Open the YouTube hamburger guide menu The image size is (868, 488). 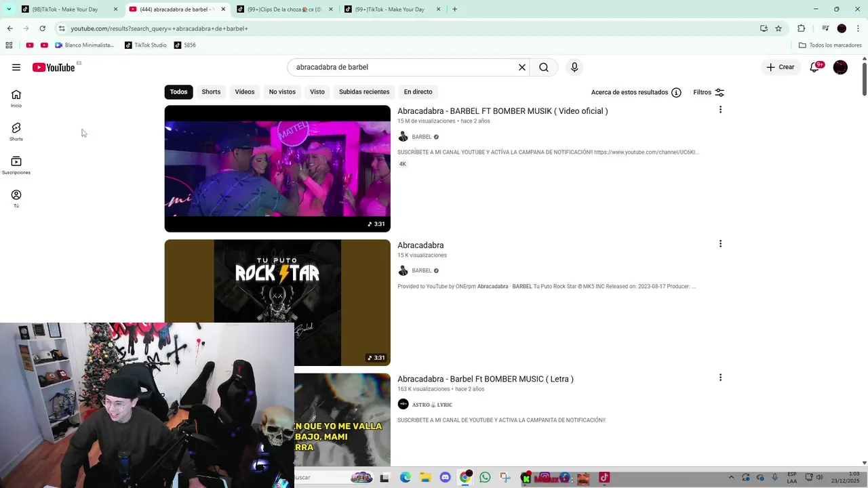click(16, 67)
